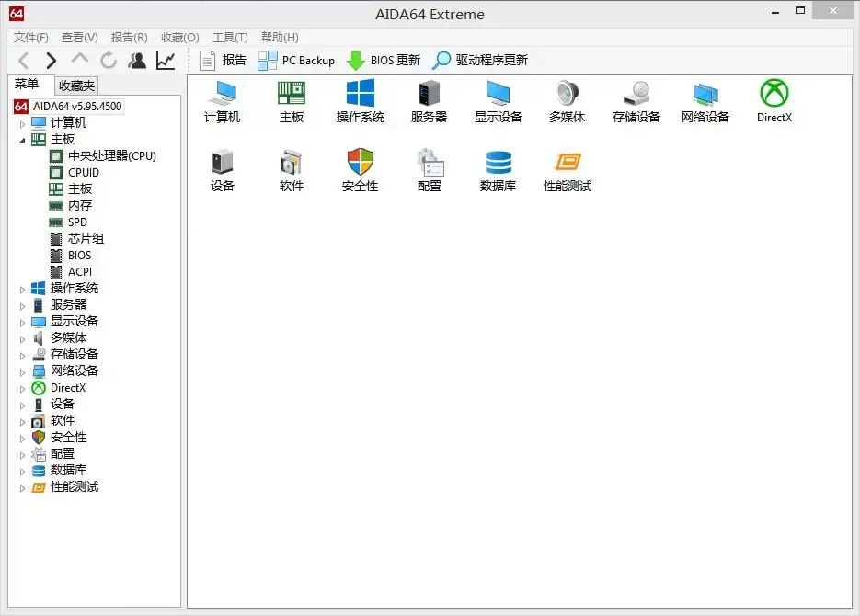Select the 主板 child item under 主板

[71, 189]
